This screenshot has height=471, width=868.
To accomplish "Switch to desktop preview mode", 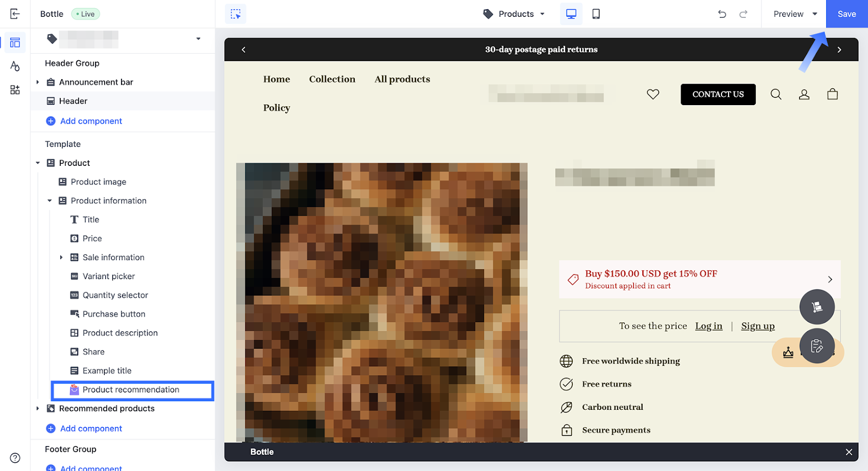I will (571, 14).
